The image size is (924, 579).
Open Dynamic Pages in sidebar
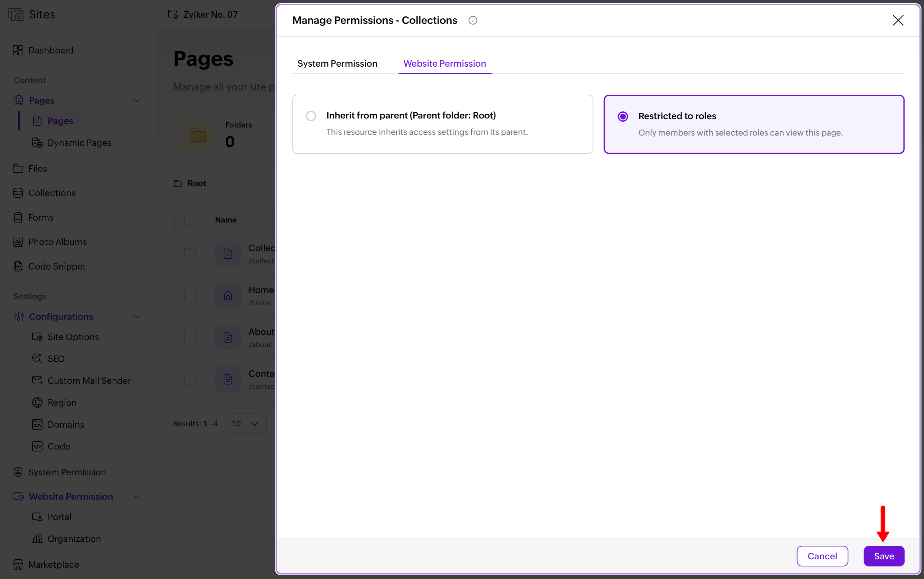click(x=79, y=142)
